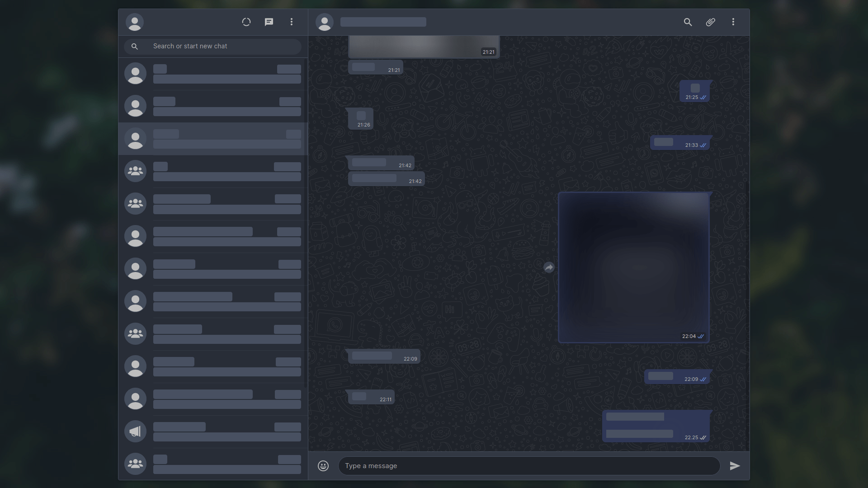Select the first group chat in the list
This screenshot has width=868, height=488.
pos(212,171)
